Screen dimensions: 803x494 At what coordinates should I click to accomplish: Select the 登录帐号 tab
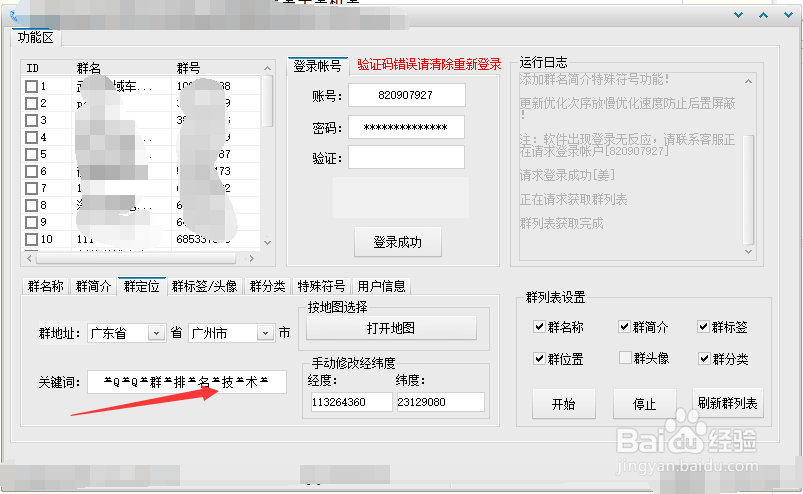click(x=318, y=66)
